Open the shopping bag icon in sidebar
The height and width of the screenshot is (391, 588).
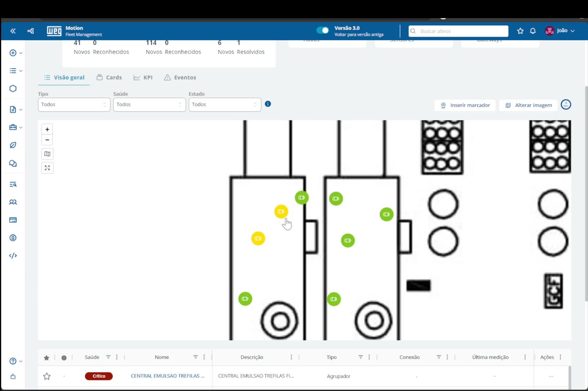[x=13, y=376]
